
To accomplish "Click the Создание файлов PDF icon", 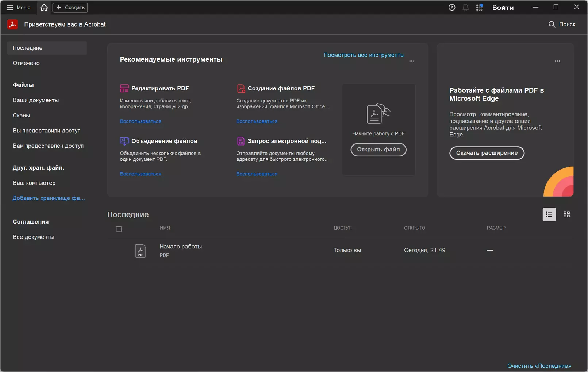I will (241, 88).
